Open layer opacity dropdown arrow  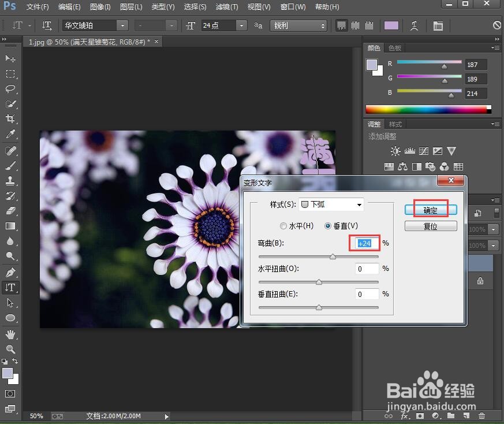pos(494,229)
